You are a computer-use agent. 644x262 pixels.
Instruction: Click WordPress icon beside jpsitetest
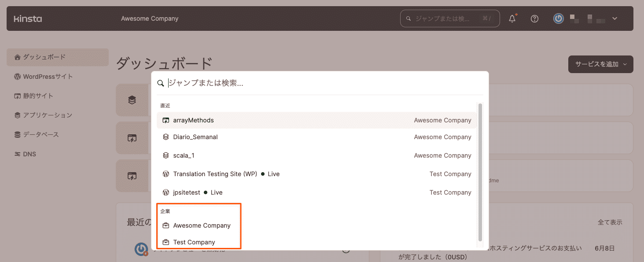coord(166,192)
